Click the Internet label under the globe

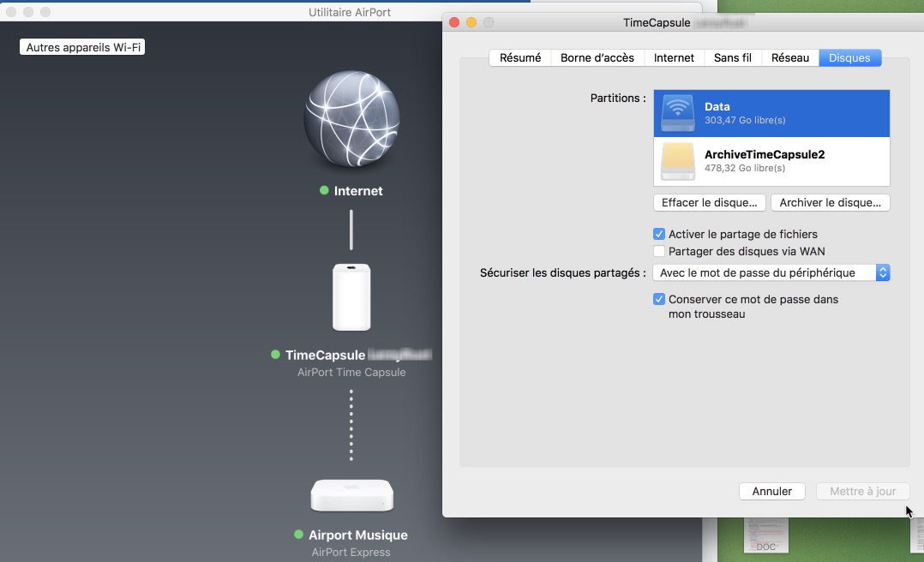point(358,191)
